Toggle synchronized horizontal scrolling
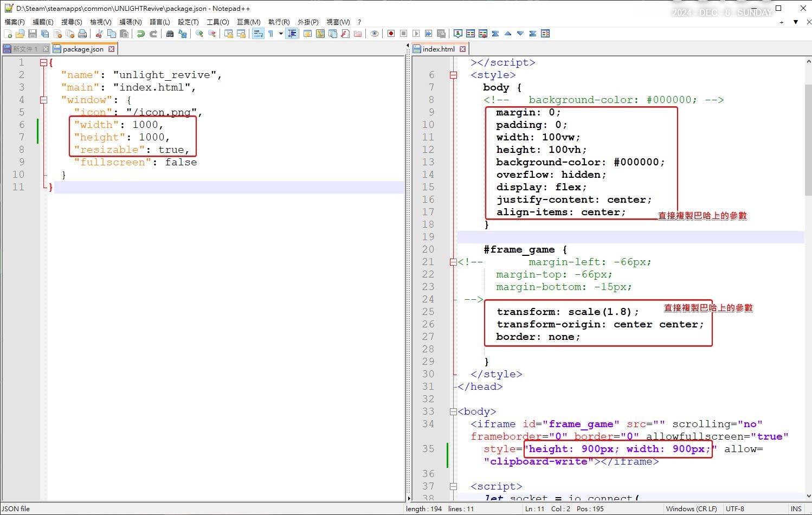 241,34
